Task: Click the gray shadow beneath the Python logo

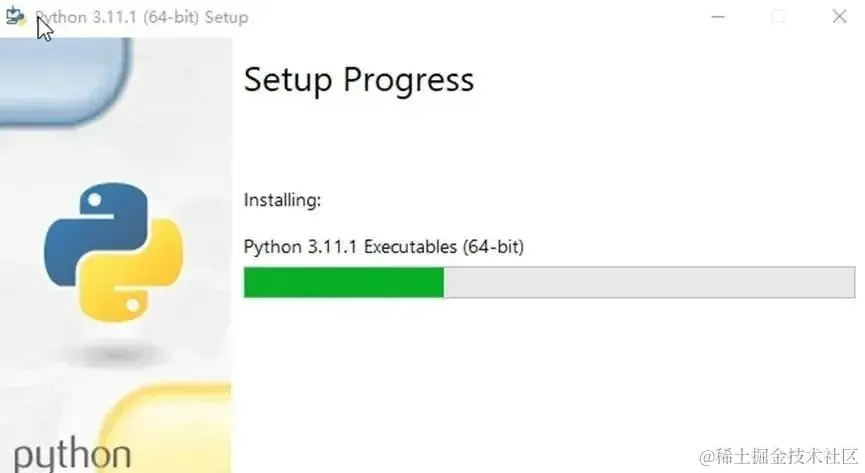Action: [x=114, y=354]
